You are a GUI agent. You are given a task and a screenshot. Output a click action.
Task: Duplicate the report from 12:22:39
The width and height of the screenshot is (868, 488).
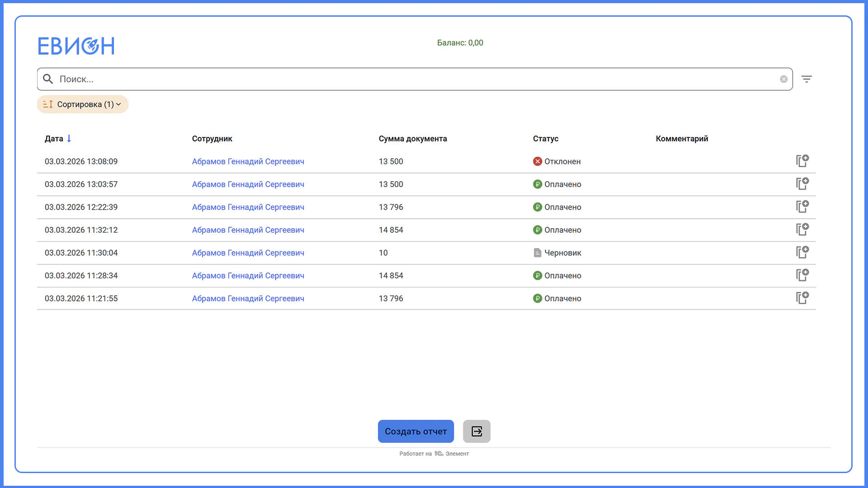[802, 206]
